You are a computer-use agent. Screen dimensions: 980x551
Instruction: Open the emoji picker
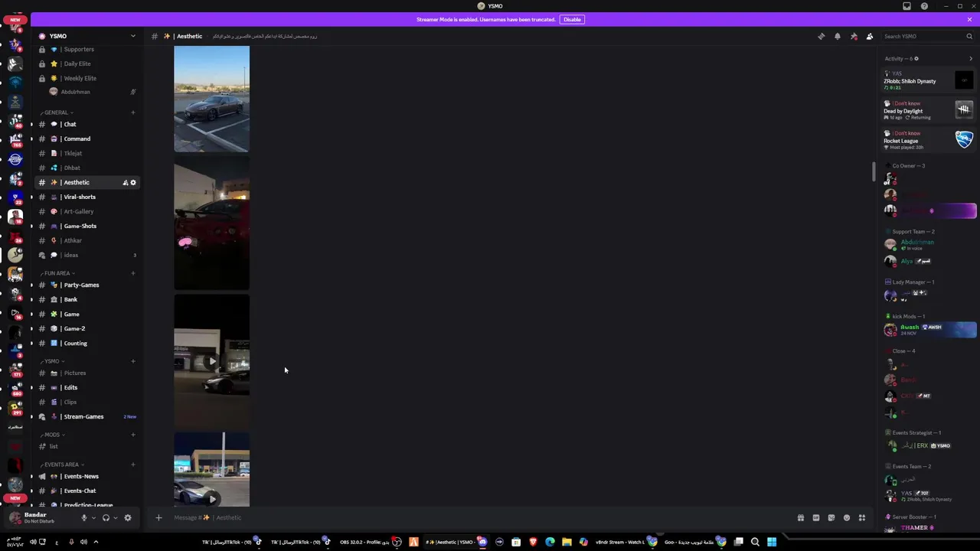(847, 517)
